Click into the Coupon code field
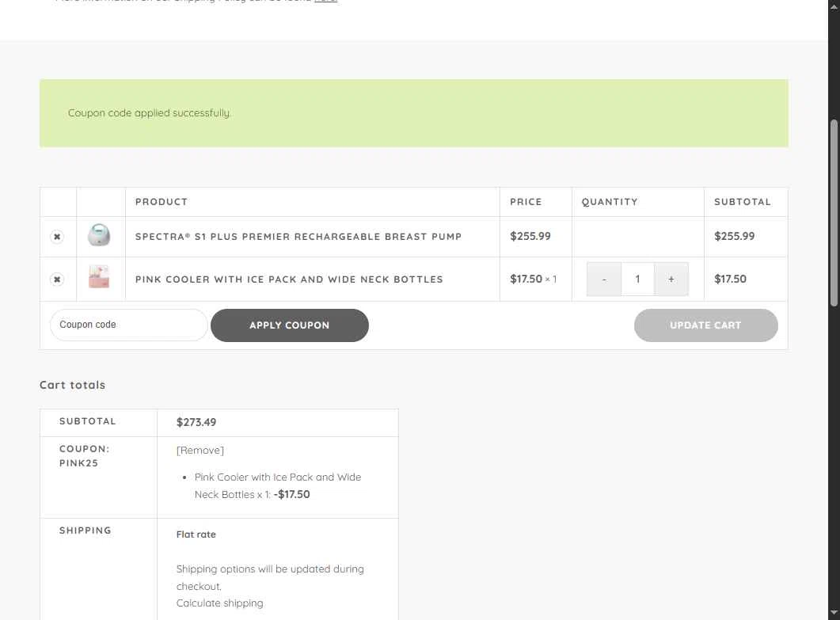This screenshot has width=840, height=620. [128, 325]
